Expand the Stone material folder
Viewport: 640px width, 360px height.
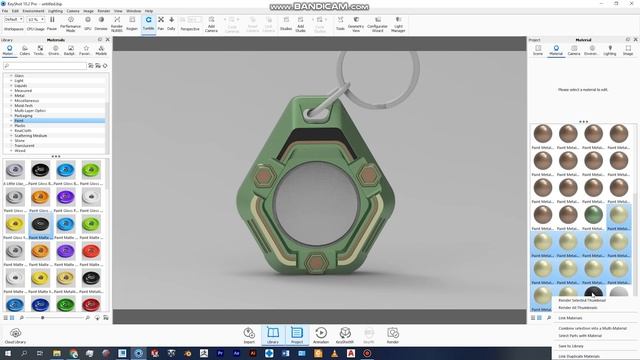tap(11, 140)
